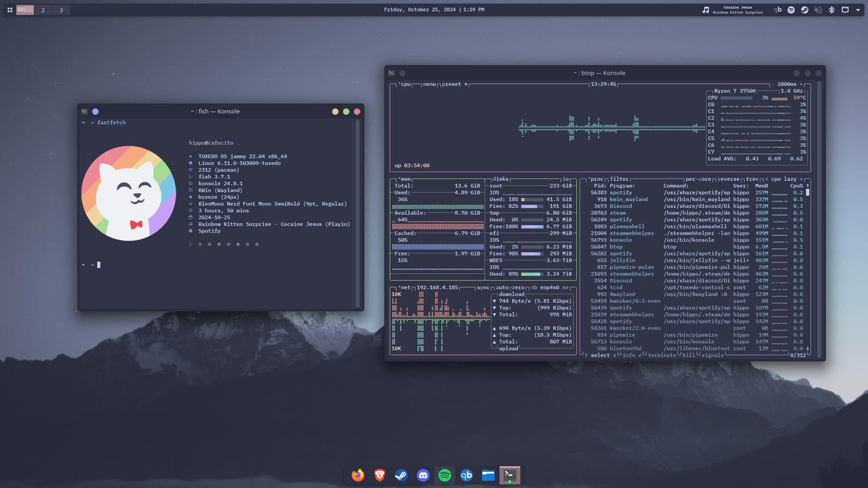Select previous sort column arrow before 'cpu lazy'

(x=766, y=179)
